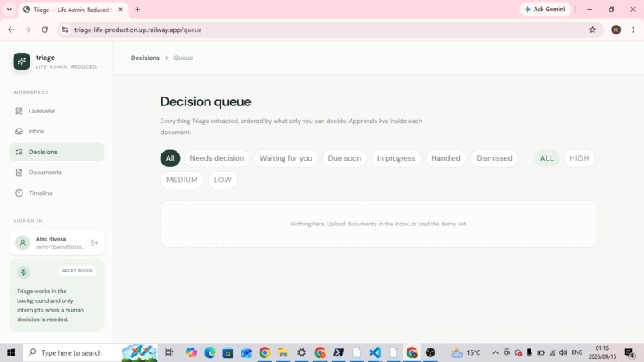Bookmark this page with star icon
644x362 pixels.
592,30
